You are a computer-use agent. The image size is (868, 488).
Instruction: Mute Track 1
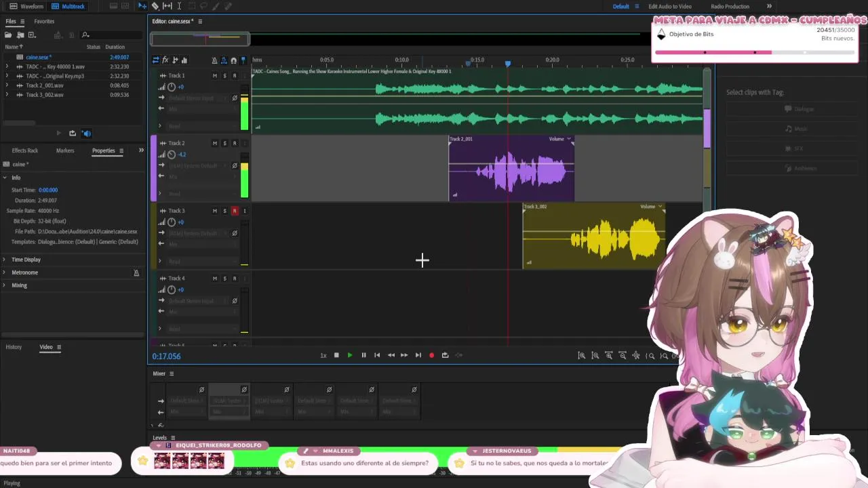(x=214, y=76)
